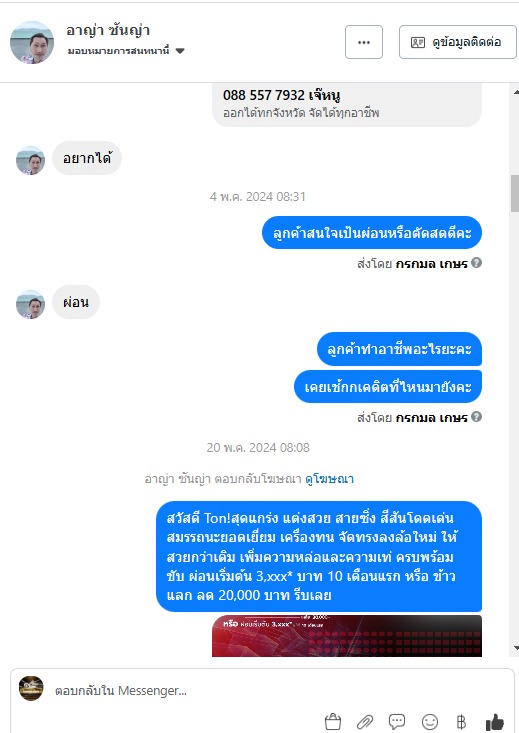Click help icon beside second กรกมล เกษร
The height and width of the screenshot is (733, 519).
tap(476, 417)
